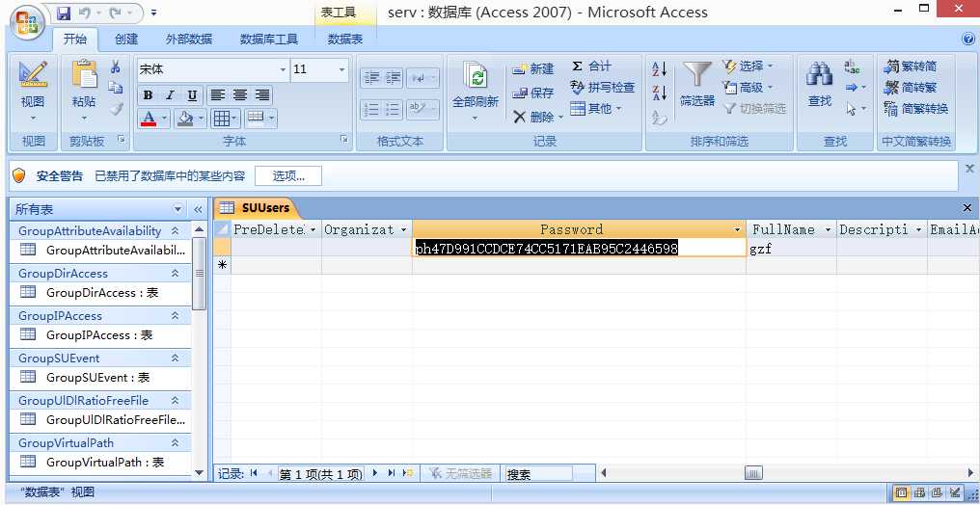Viewport: 980px width, 505px height.
Task: Go to the last record
Action: 392,473
